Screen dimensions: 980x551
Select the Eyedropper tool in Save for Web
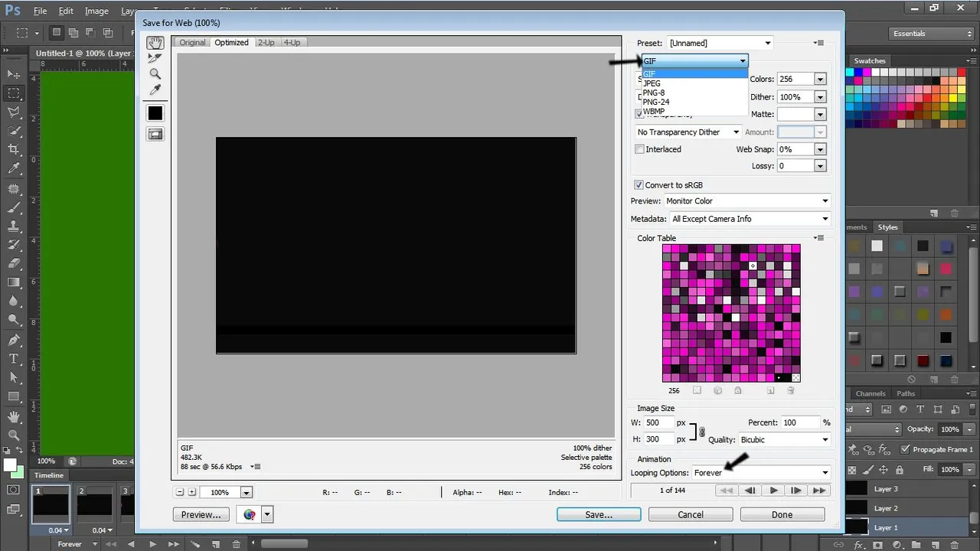(155, 90)
